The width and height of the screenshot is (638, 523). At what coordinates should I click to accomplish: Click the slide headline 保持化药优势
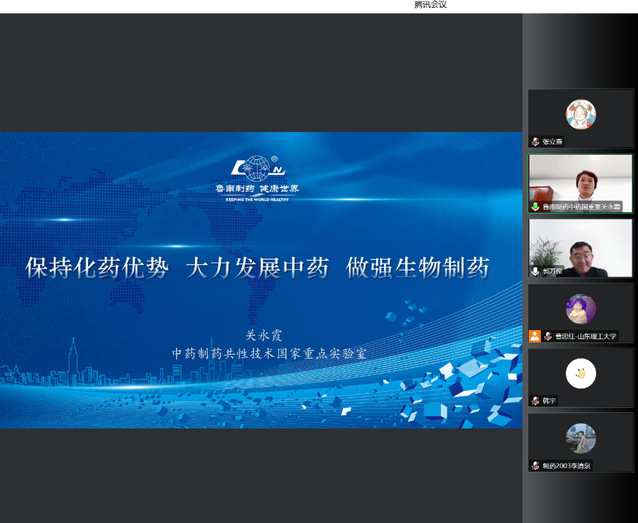tap(96, 267)
